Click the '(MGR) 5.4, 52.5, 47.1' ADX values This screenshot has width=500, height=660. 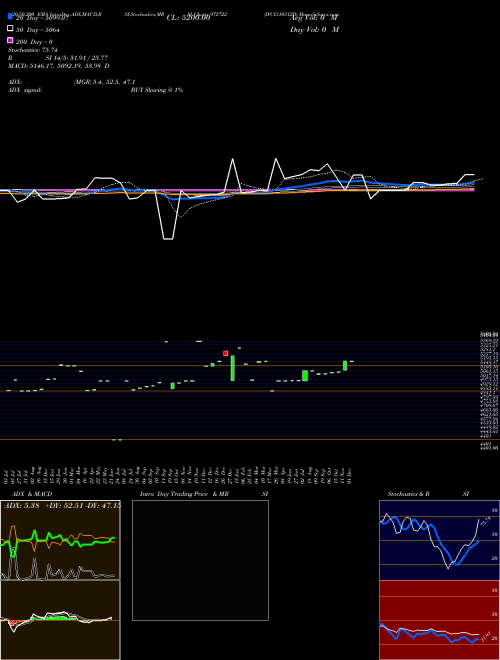(105, 82)
